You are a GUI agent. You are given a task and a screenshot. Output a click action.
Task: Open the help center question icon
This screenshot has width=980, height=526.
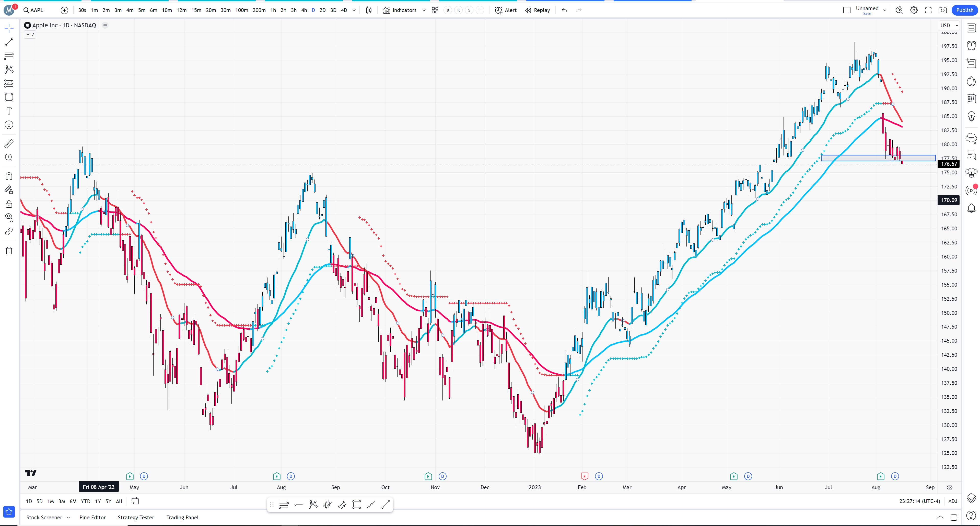coord(971,515)
